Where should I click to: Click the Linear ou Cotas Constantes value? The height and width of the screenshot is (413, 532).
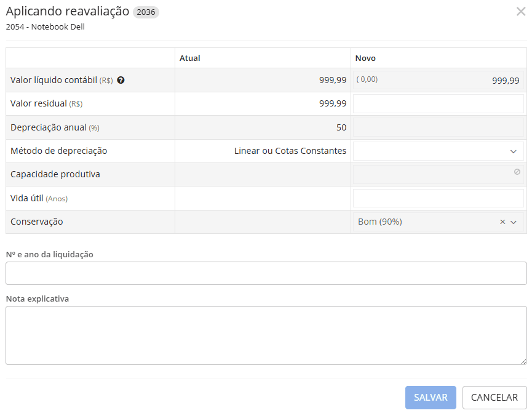click(x=290, y=151)
